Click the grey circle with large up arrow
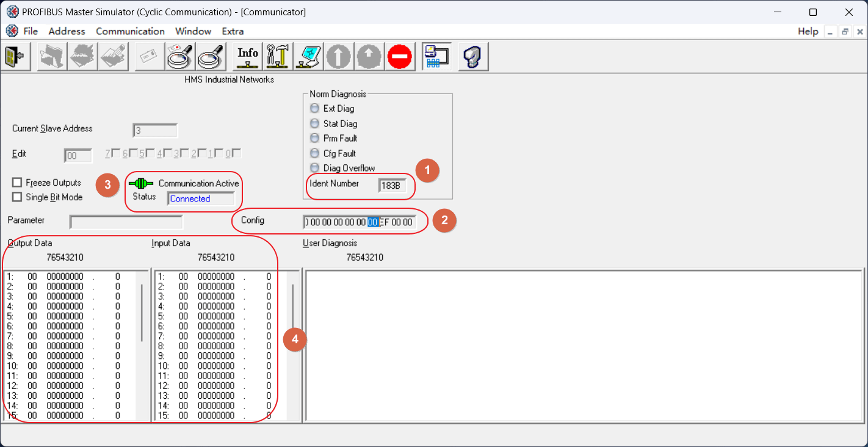The height and width of the screenshot is (447, 868). (x=339, y=57)
